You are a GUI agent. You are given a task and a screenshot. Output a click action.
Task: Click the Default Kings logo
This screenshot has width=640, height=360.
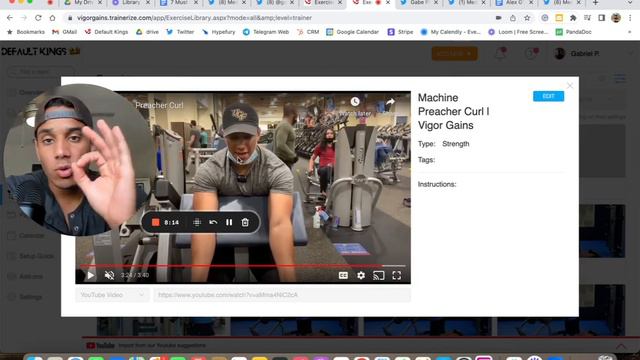tap(40, 51)
